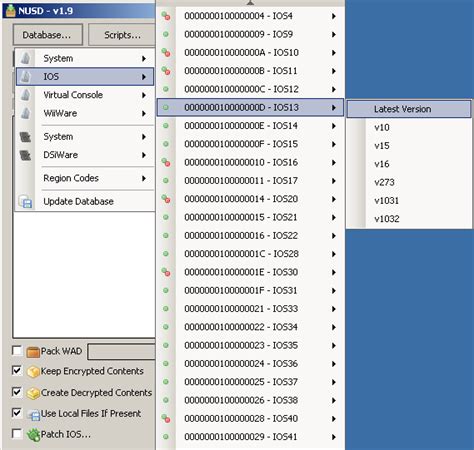Select Latest Version of IOS13

point(409,109)
